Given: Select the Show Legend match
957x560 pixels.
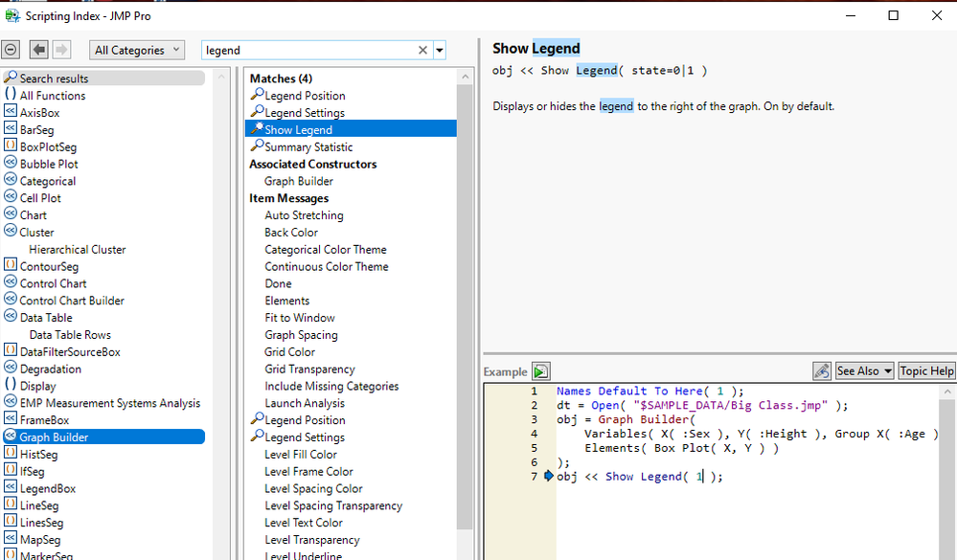Looking at the screenshot, I should click(x=351, y=129).
